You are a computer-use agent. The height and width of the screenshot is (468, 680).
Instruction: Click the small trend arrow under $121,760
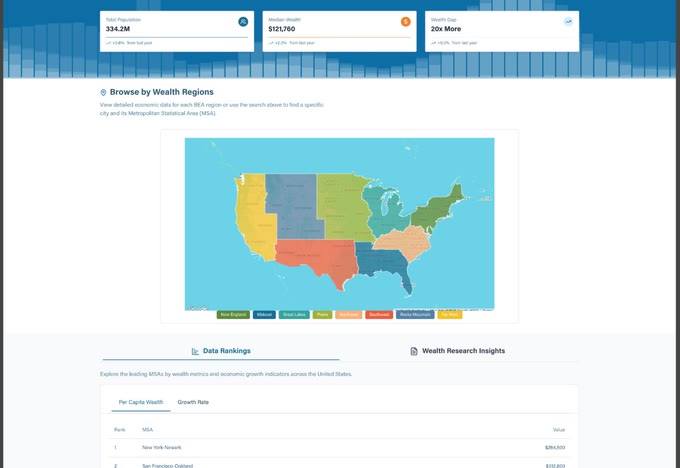point(271,43)
